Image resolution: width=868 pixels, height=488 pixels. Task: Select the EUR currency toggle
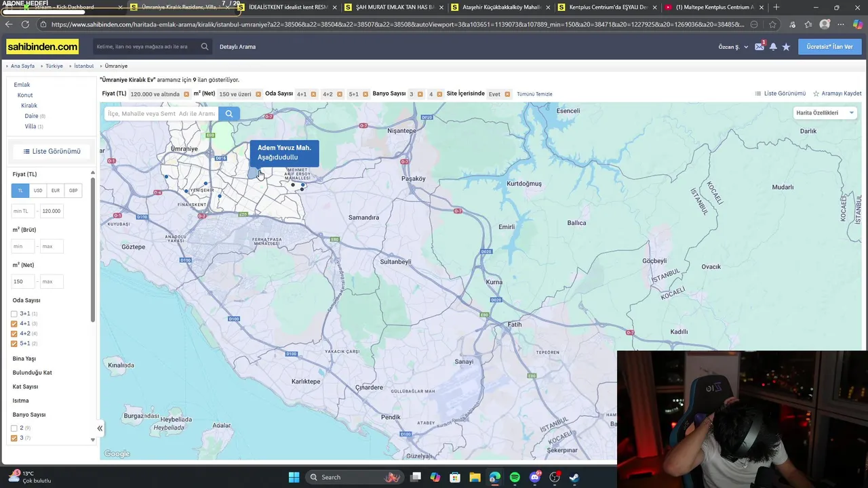click(56, 190)
